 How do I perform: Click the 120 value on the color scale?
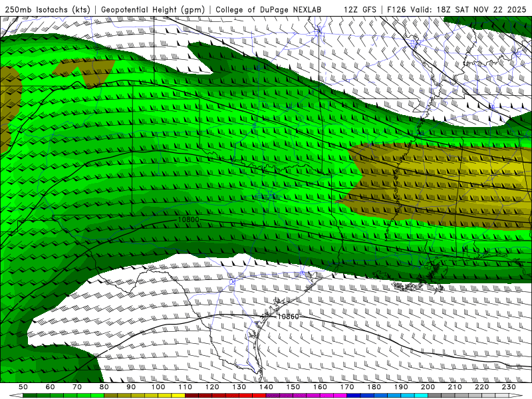212,387
